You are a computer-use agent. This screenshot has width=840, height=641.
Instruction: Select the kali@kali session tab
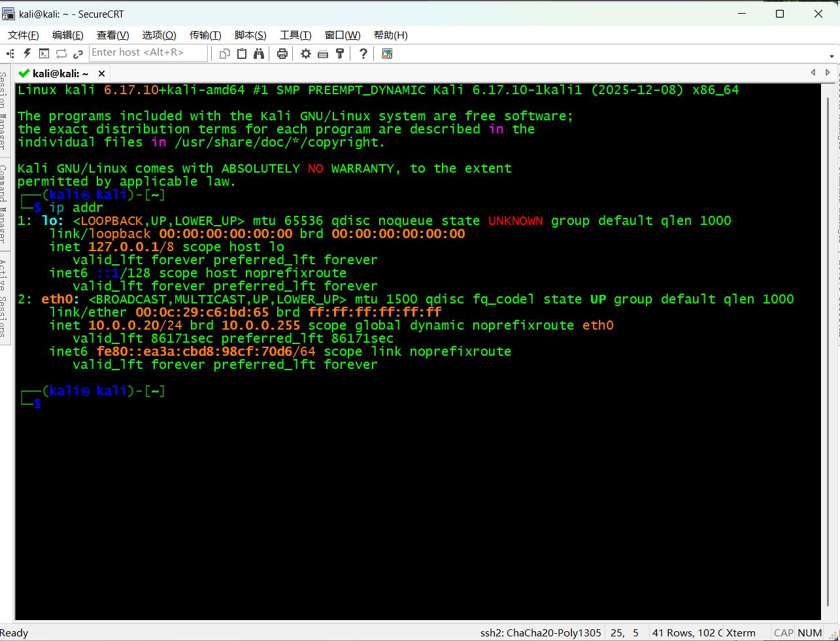point(56,73)
